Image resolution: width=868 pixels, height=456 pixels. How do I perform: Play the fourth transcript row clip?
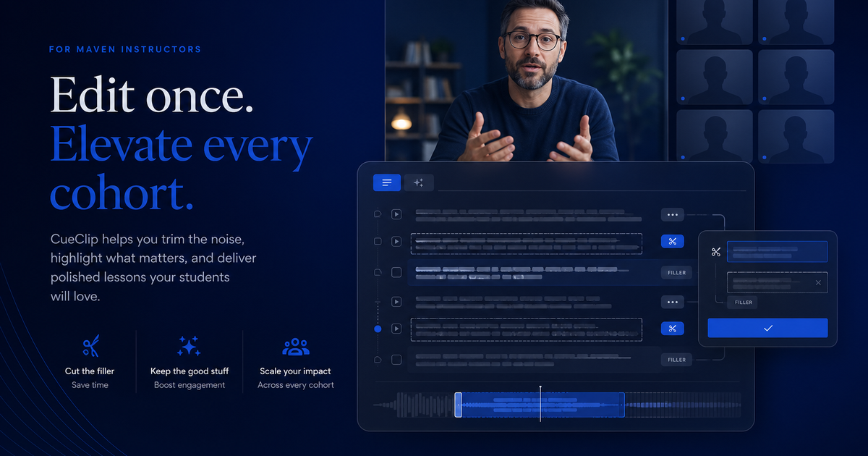click(x=396, y=301)
